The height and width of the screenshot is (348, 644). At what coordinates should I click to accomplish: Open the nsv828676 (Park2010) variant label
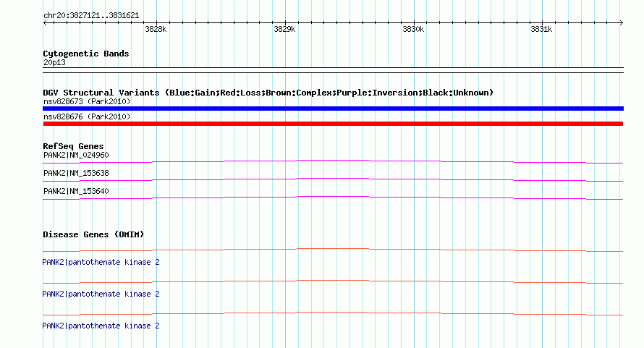click(x=87, y=116)
